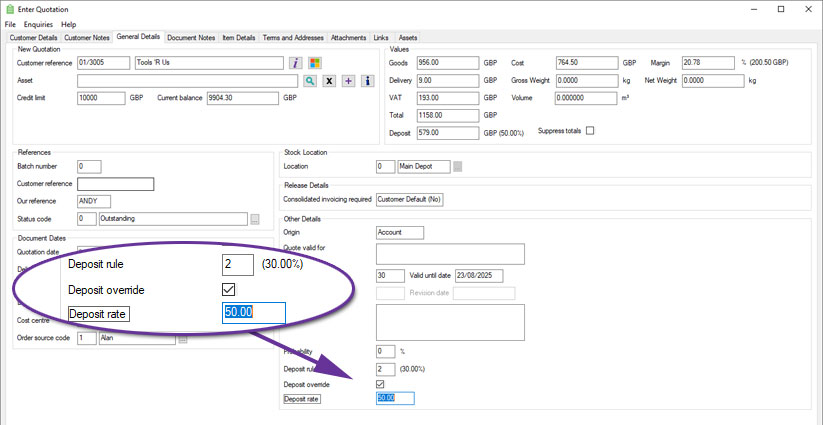Click the X icon to clear asset
The width and height of the screenshot is (823, 425).
(x=328, y=80)
